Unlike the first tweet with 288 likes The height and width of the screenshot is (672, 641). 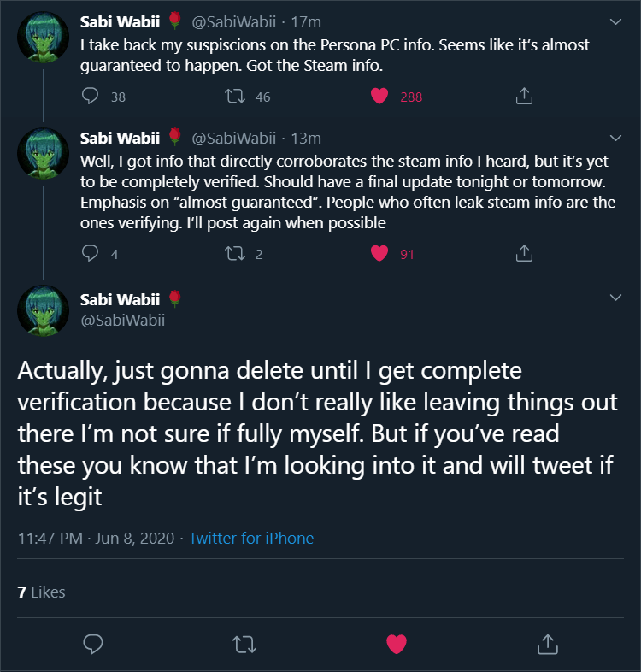[x=381, y=97]
